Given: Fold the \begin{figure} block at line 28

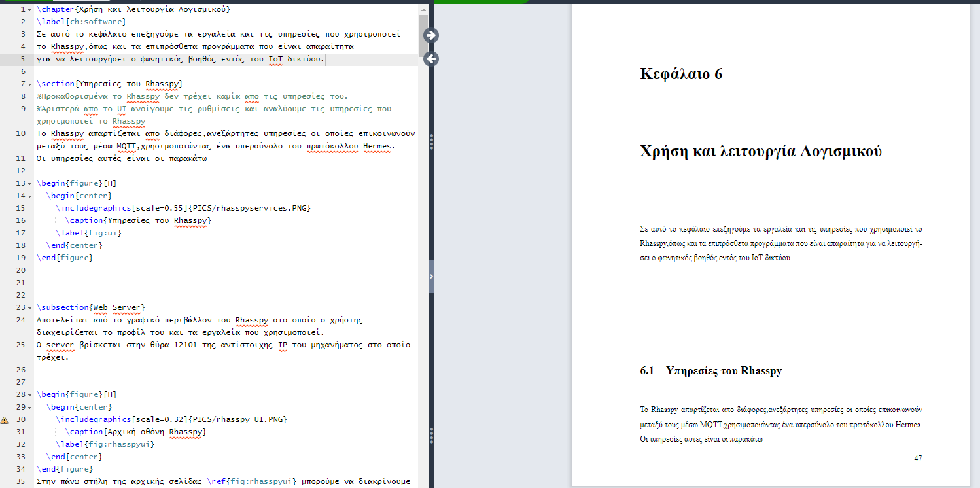Looking at the screenshot, I should point(30,395).
